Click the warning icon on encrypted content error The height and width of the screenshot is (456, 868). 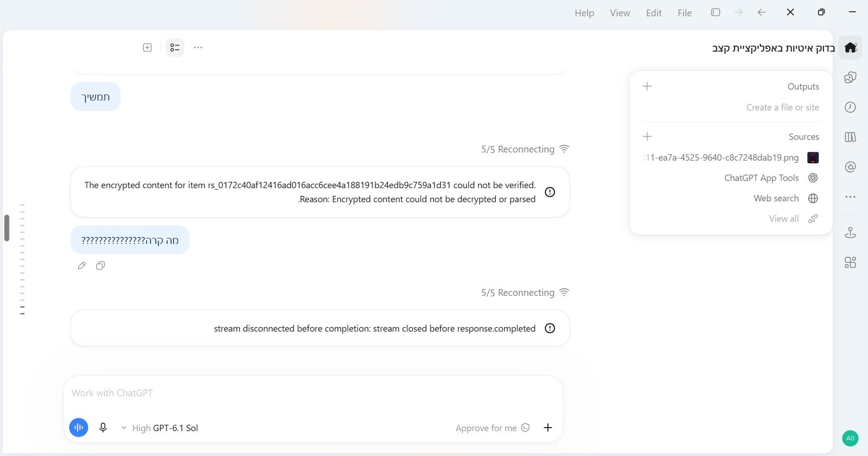click(550, 192)
